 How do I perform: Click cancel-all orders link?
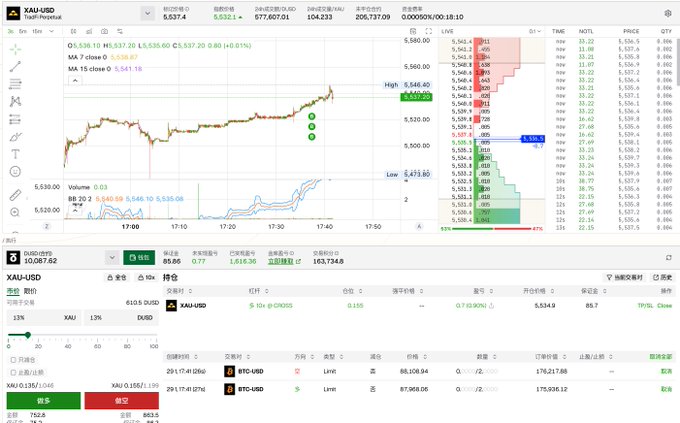point(660,357)
